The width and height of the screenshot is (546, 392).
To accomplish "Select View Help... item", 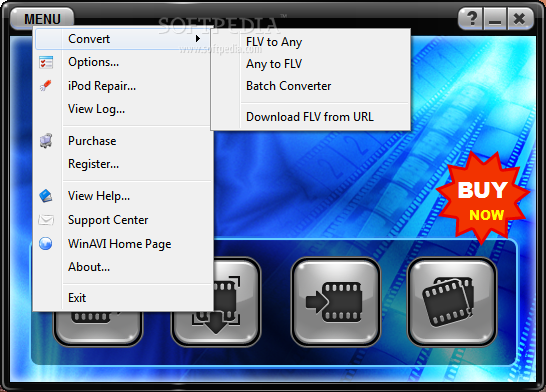I will (x=123, y=196).
